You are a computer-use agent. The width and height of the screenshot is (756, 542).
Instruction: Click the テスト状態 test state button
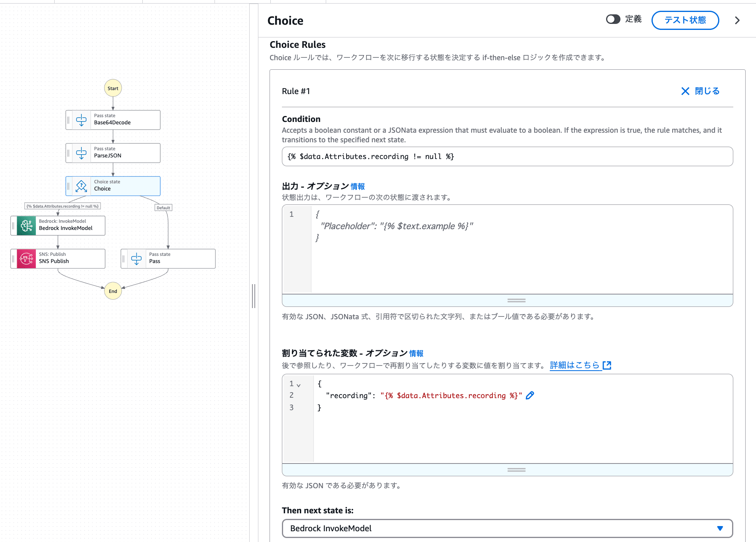[685, 20]
